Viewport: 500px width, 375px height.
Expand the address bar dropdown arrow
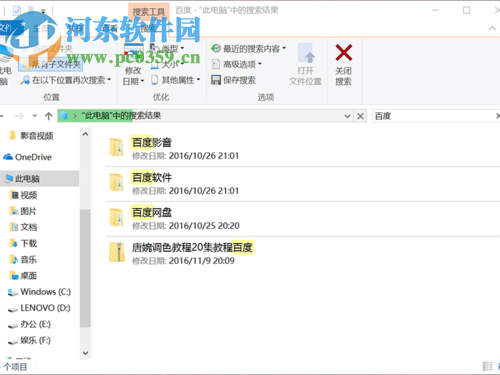pos(347,116)
